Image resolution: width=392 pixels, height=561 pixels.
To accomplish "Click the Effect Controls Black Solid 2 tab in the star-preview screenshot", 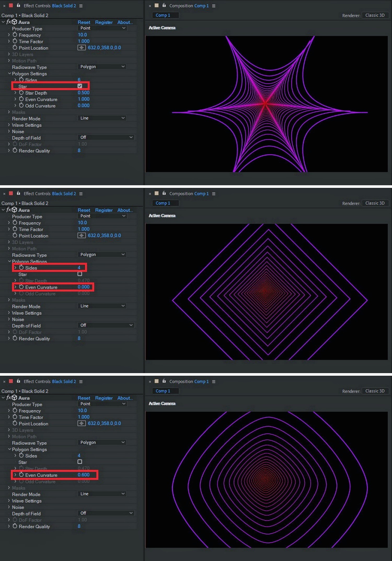I will point(50,6).
